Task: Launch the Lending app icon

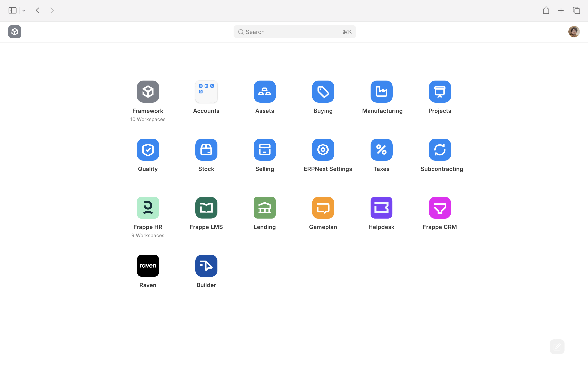Action: point(265,208)
